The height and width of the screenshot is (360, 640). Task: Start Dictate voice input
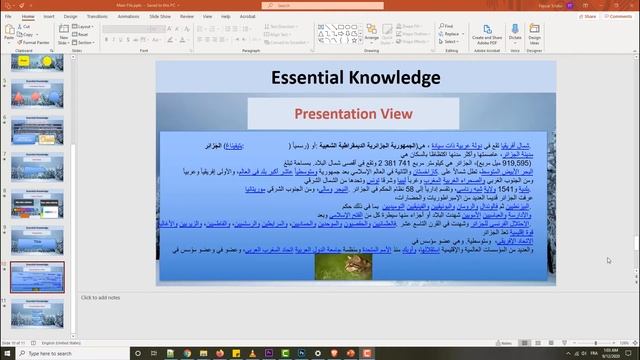515,33
